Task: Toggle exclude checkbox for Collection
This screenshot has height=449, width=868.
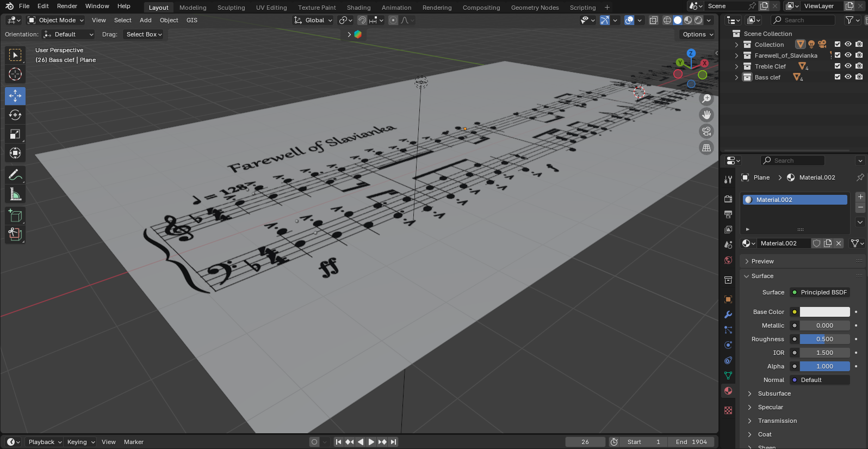Action: pyautogui.click(x=838, y=45)
